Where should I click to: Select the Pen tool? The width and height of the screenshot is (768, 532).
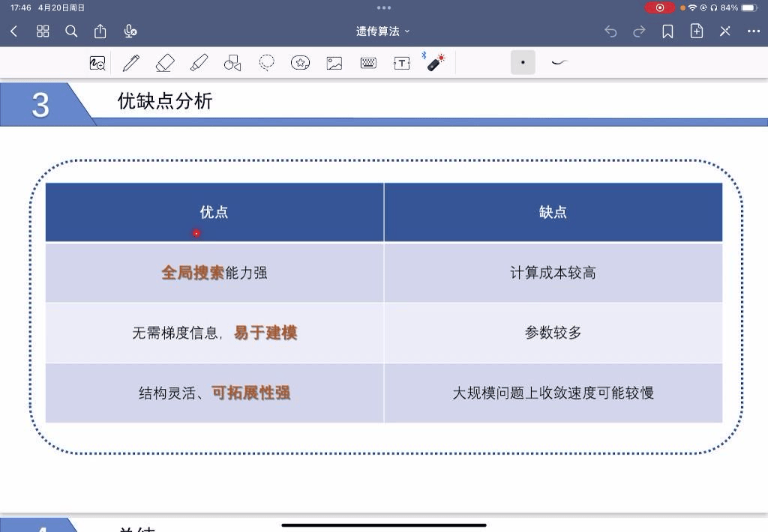click(131, 63)
